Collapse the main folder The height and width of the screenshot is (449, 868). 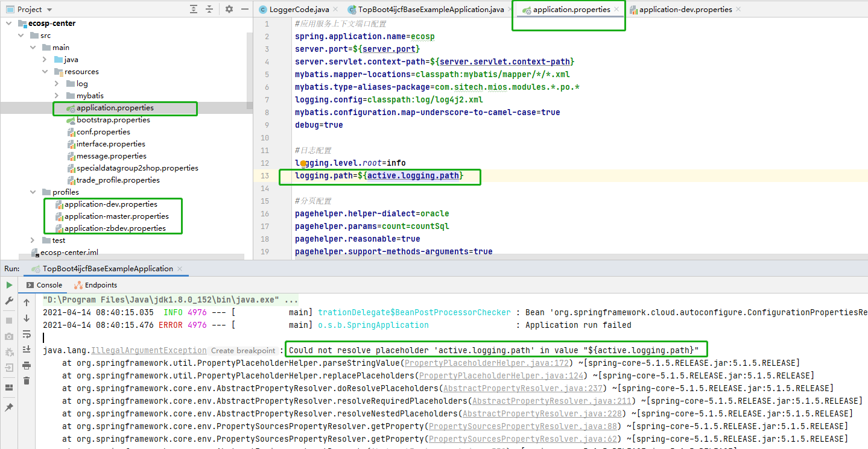(33, 48)
